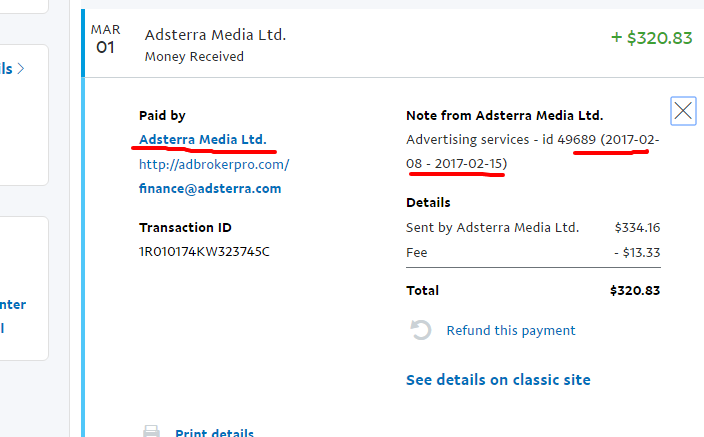Viewport: 704px width, 437px height.
Task: Open See details on classic site
Action: (x=498, y=380)
